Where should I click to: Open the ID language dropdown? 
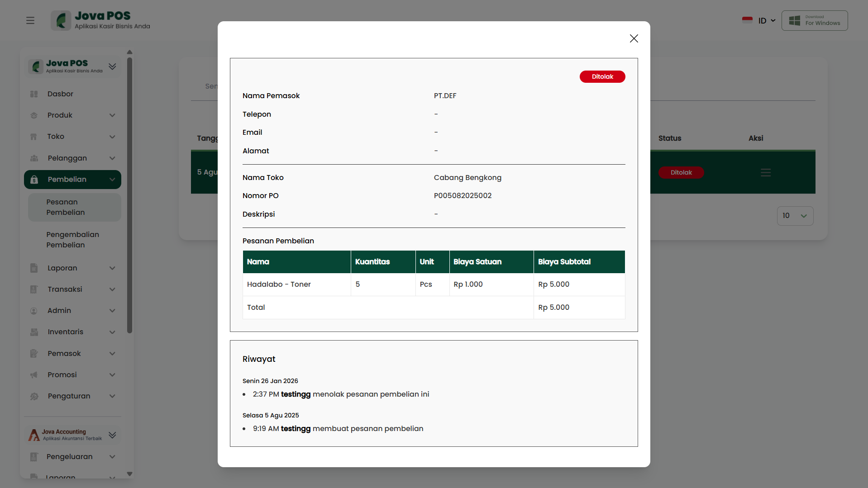[760, 21]
